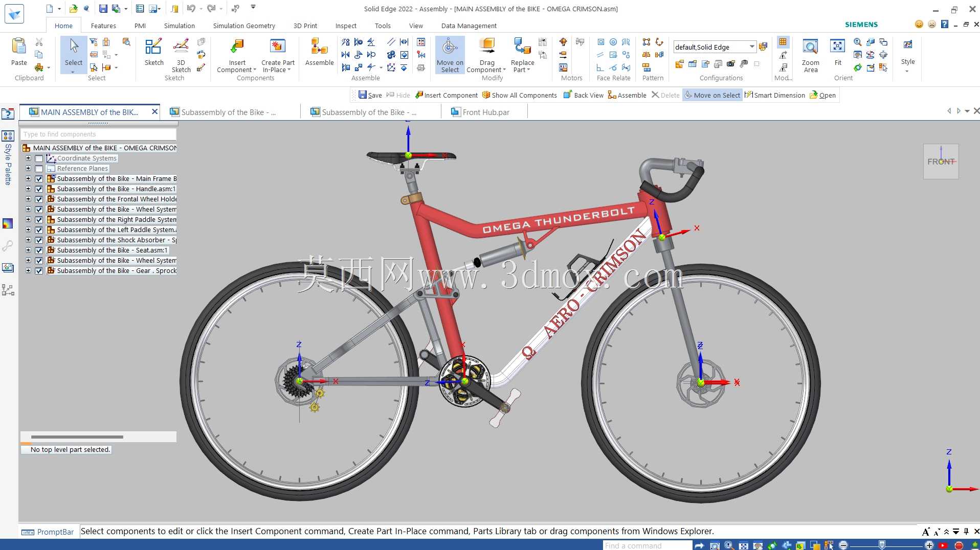Click the PromptBar icon
This screenshot has width=980, height=550.
[28, 532]
